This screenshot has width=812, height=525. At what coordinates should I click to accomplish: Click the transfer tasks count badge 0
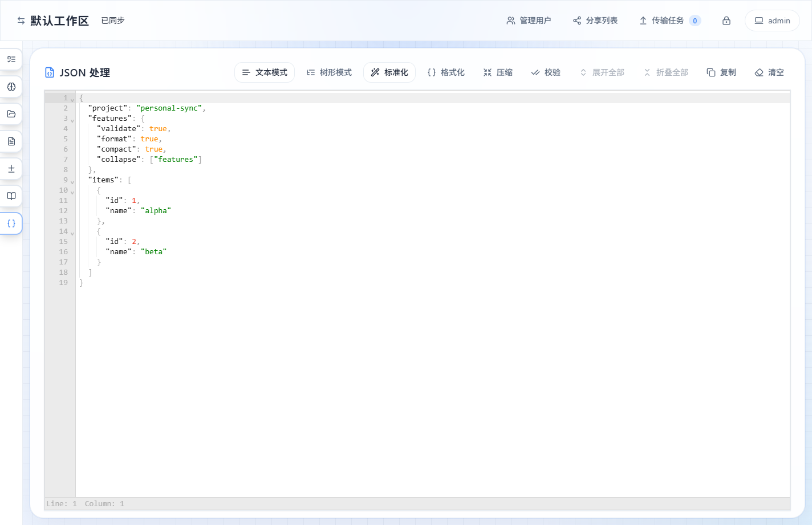(x=695, y=21)
